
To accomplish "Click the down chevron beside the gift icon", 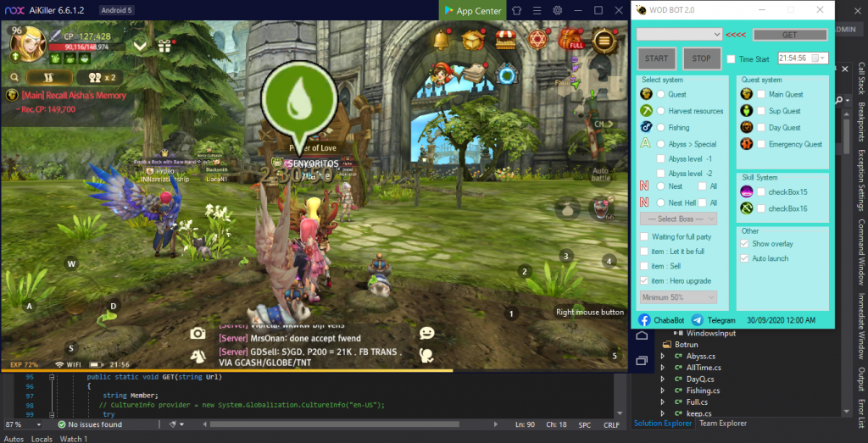I will pos(140,47).
